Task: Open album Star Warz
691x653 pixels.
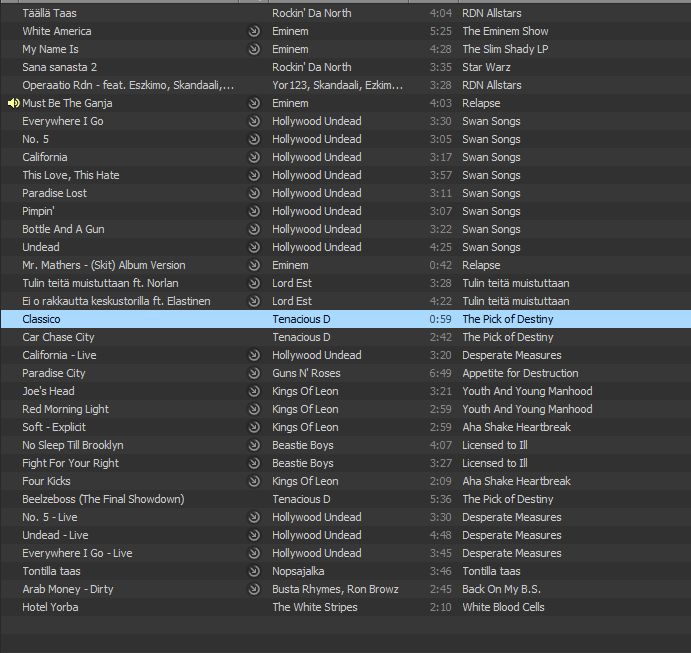Action: [x=486, y=67]
